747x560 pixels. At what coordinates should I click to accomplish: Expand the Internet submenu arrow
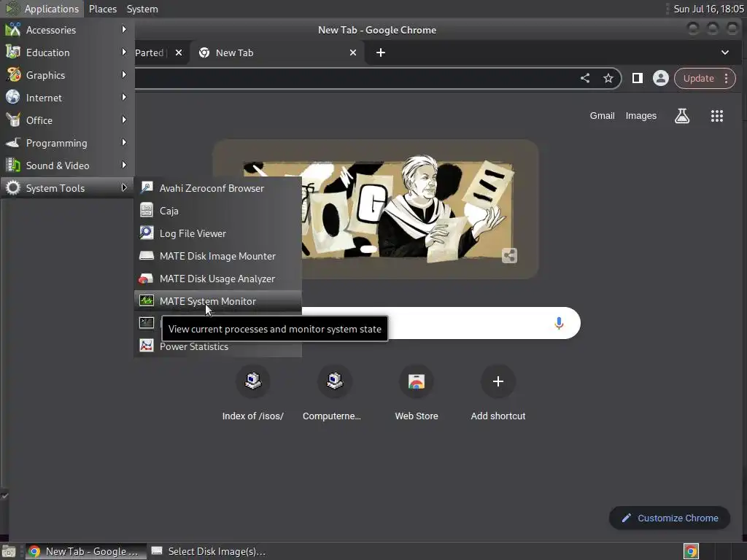coord(124,97)
